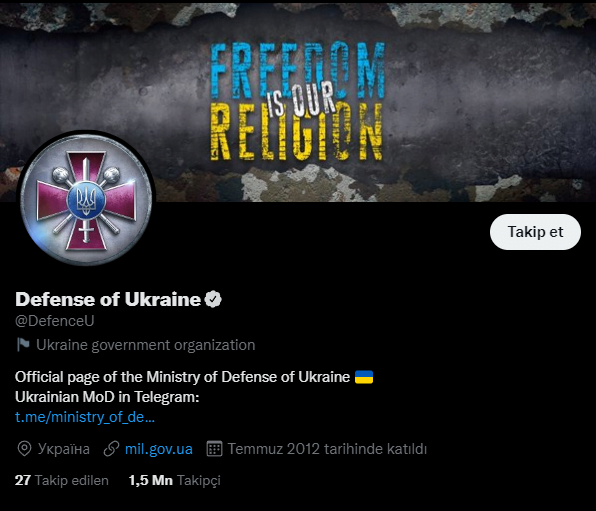View the 1,5 Mn Takipçi followers list
This screenshot has height=511, width=596.
(x=174, y=481)
